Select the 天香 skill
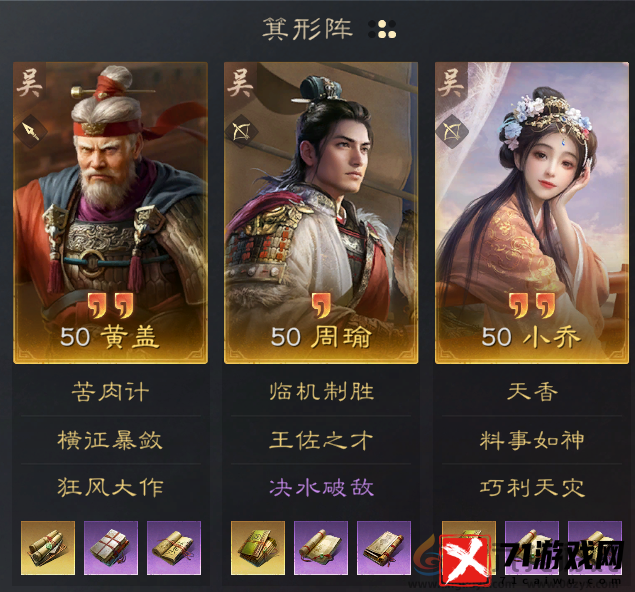The image size is (635, 592). tap(532, 392)
